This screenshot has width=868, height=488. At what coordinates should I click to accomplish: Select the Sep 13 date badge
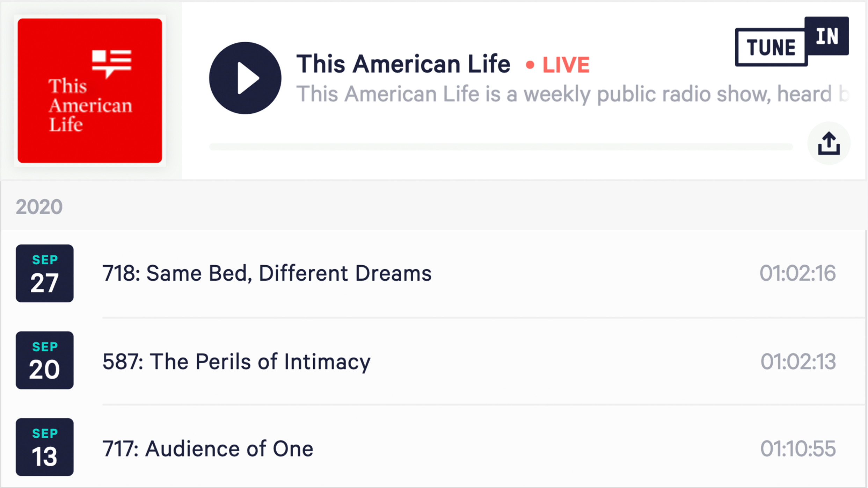tap(45, 447)
